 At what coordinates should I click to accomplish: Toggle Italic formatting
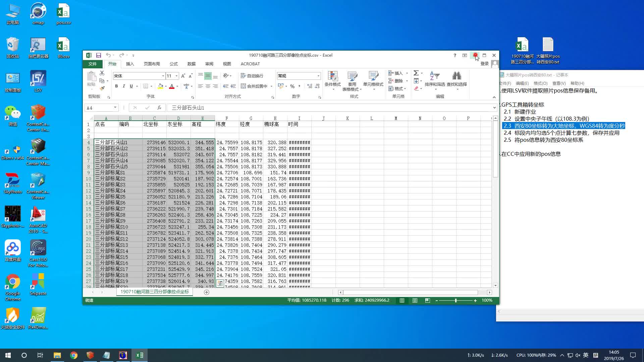click(124, 86)
